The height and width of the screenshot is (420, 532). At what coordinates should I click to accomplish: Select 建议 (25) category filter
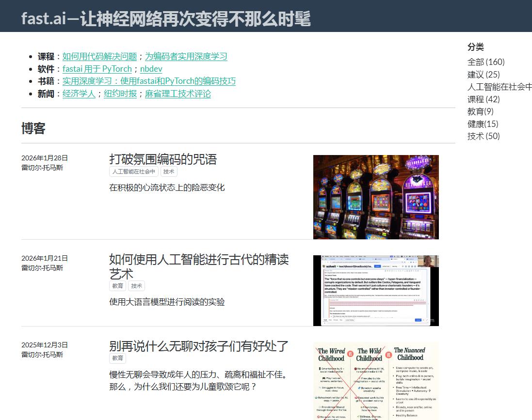tap(484, 75)
